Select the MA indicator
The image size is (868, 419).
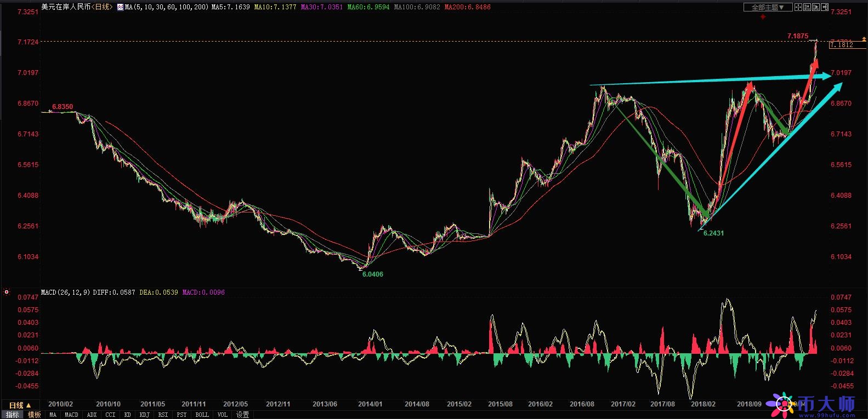[x=53, y=415]
